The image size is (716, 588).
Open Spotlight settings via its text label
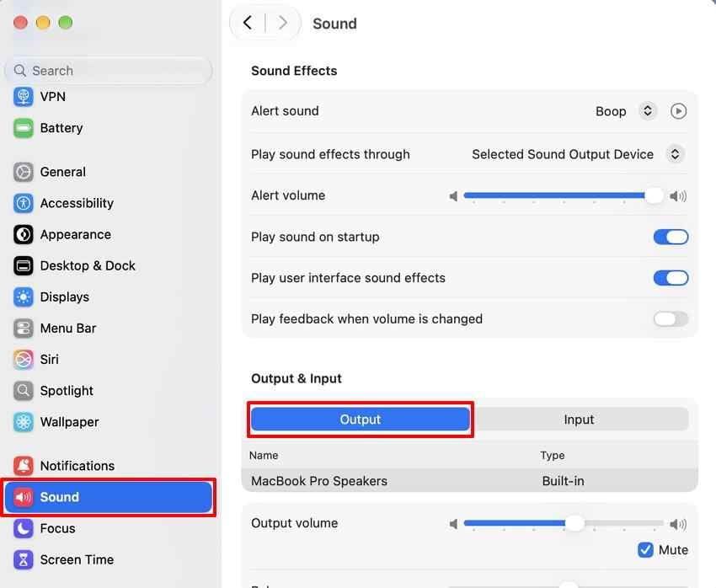pyautogui.click(x=67, y=391)
